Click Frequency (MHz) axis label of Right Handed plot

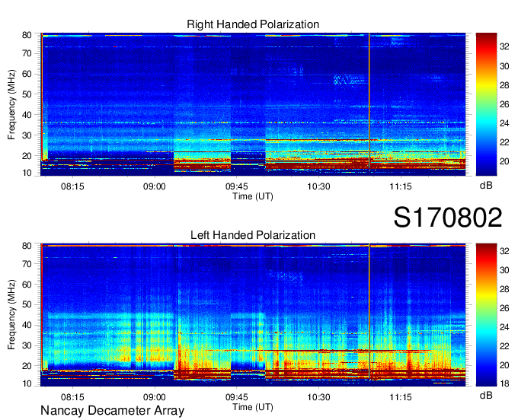point(11,104)
